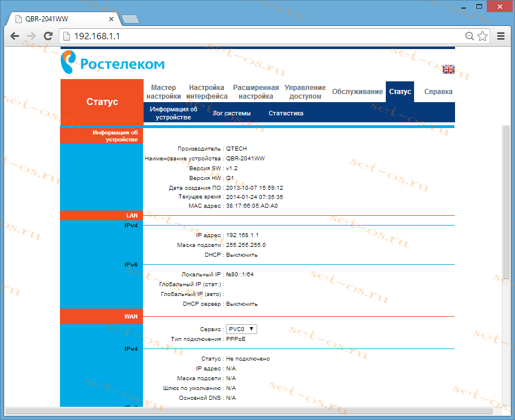
Task: Click the address bar with 192.168.1.1
Action: click(x=260, y=36)
